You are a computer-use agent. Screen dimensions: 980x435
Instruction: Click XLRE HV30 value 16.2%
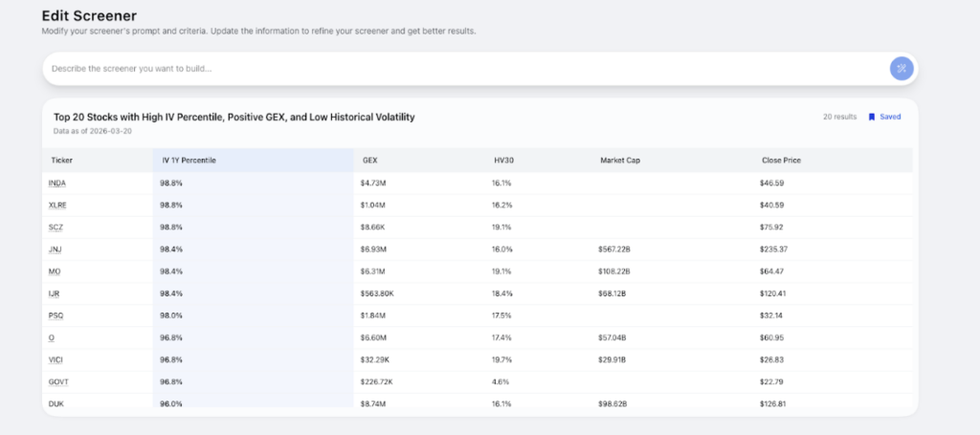501,206
